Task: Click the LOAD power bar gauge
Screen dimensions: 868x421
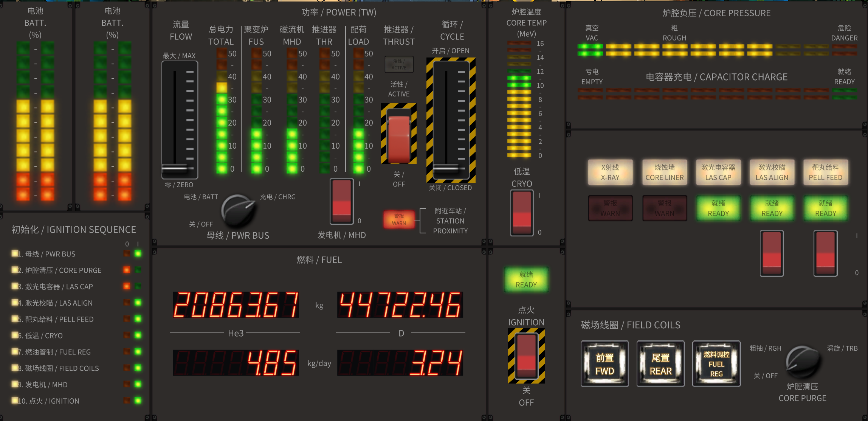Action: [x=358, y=111]
